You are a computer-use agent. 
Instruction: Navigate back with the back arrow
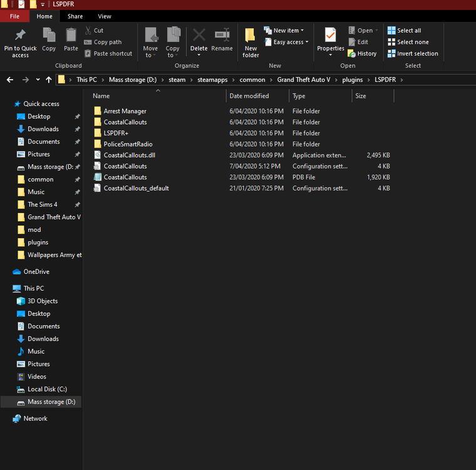point(10,80)
